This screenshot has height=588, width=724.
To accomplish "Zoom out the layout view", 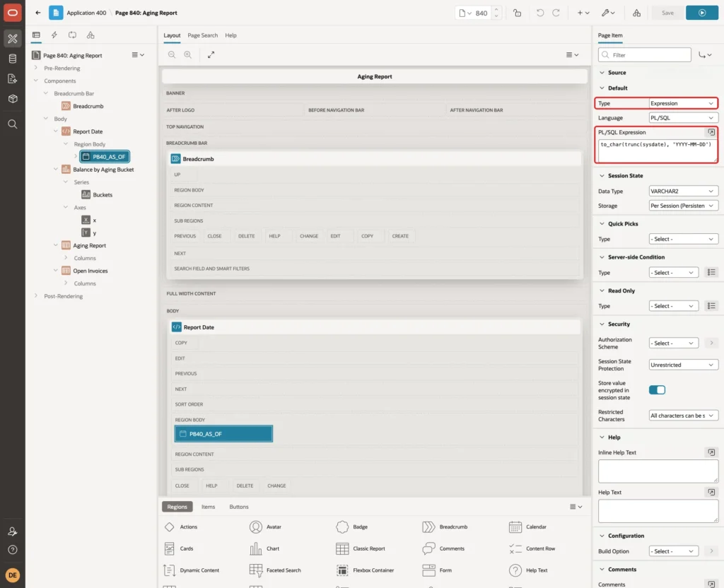I will 172,54.
